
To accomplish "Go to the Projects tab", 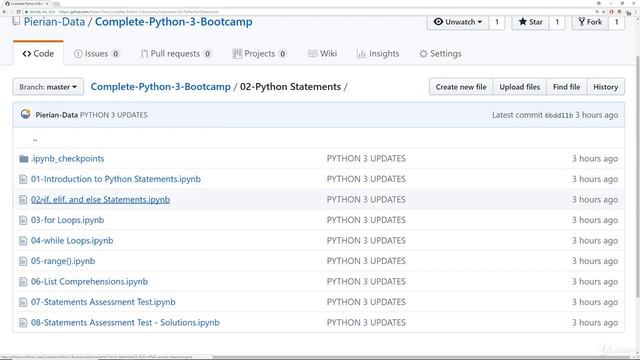I will click(260, 53).
